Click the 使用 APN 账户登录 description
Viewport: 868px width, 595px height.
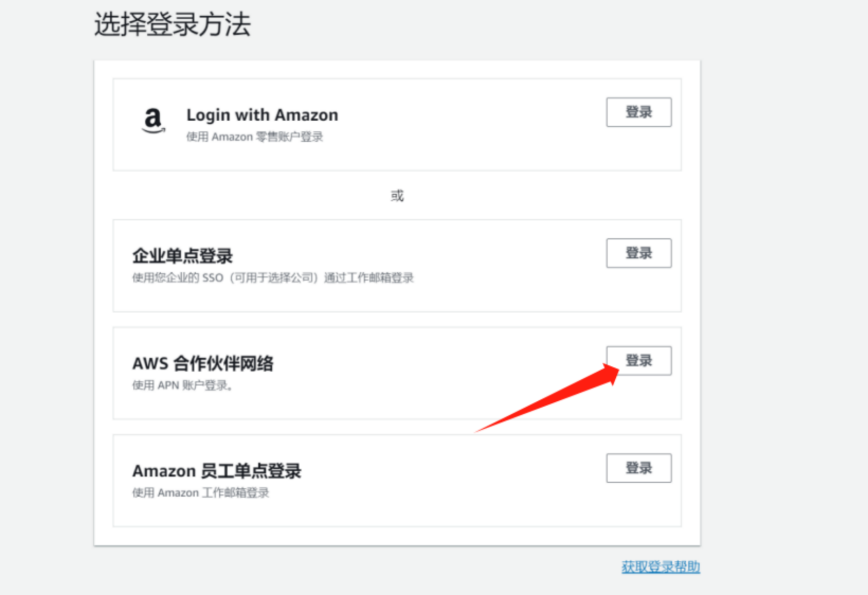[182, 385]
